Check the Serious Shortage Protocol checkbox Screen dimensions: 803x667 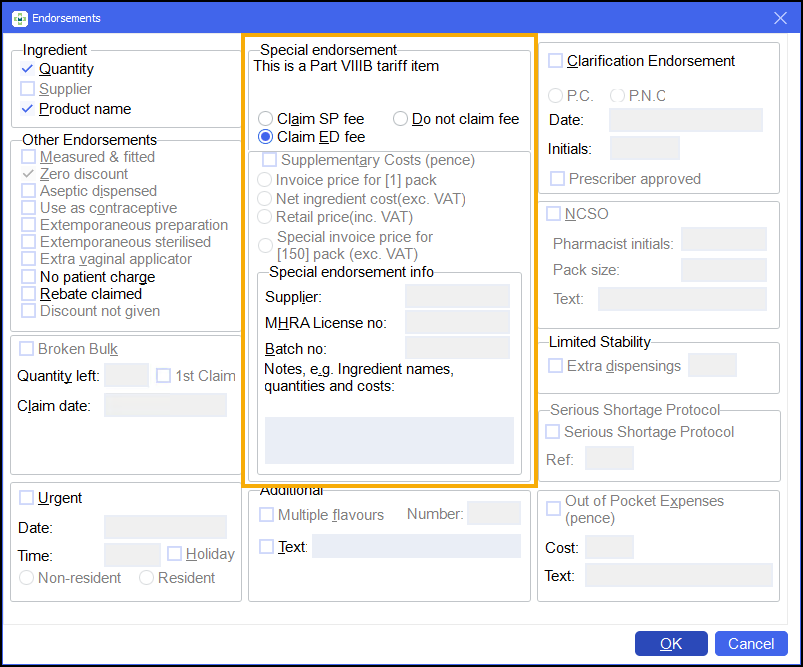[x=553, y=432]
